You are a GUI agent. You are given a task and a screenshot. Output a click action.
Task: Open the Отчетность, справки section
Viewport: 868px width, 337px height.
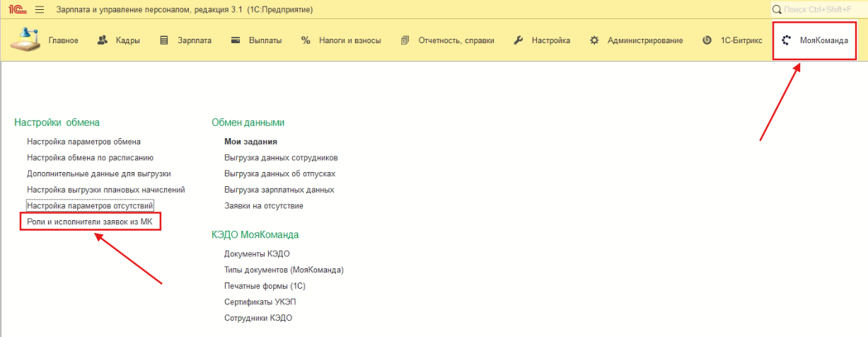pos(456,40)
